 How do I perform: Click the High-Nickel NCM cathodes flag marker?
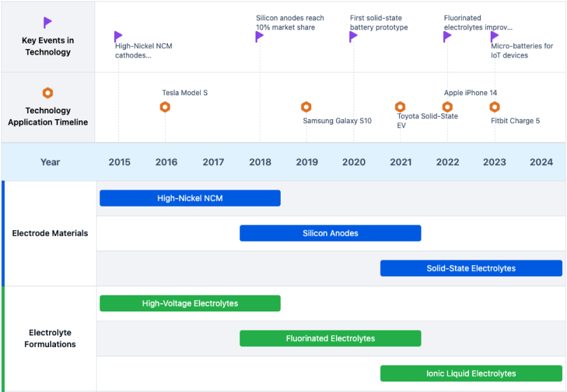tap(118, 36)
